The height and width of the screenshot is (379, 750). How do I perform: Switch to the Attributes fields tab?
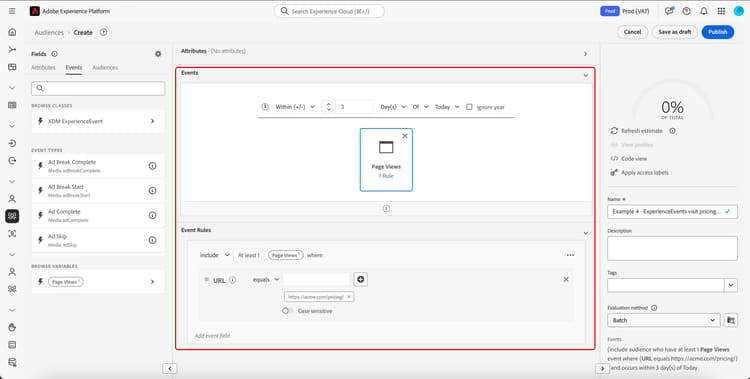pos(44,67)
